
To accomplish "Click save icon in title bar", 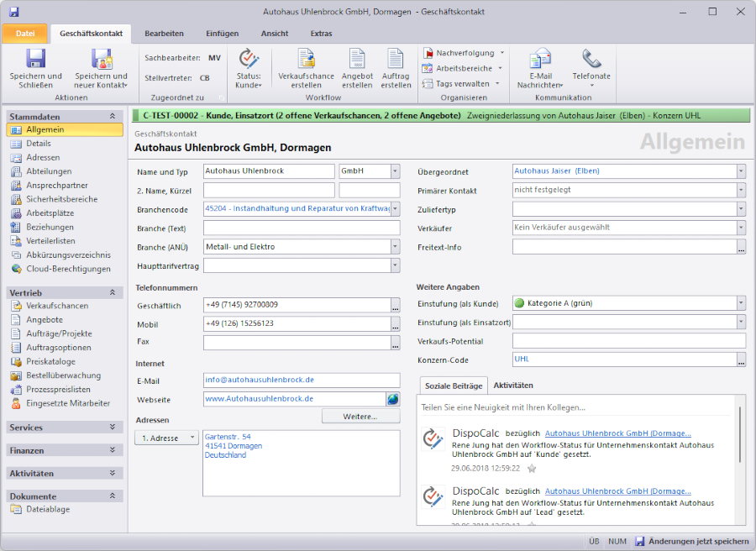I will point(14,12).
